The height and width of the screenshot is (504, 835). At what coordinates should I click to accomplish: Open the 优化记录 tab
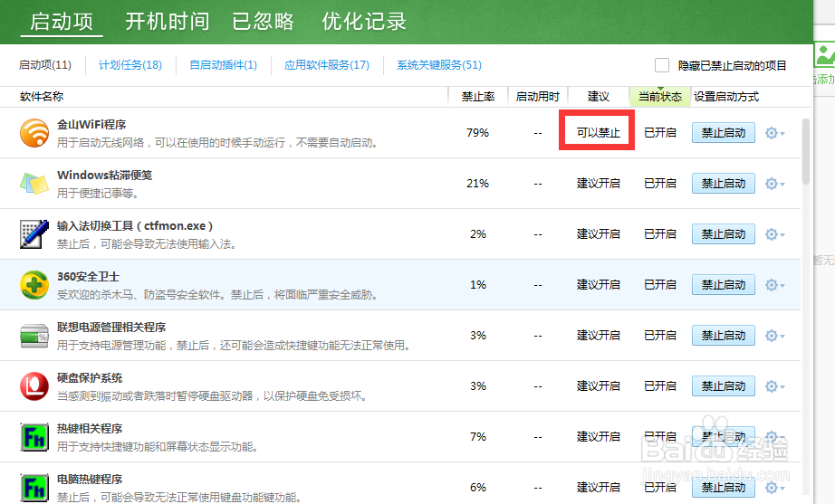point(364,22)
